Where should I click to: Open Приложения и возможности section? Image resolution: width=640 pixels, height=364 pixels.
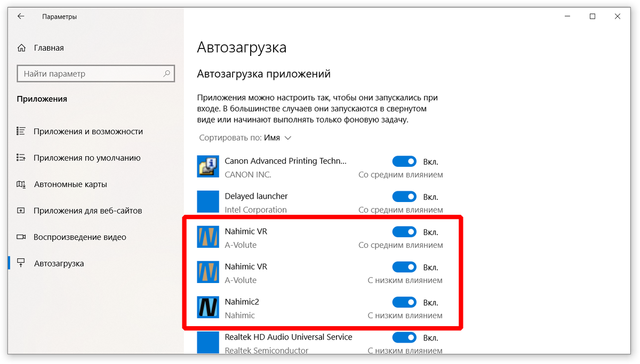(89, 131)
